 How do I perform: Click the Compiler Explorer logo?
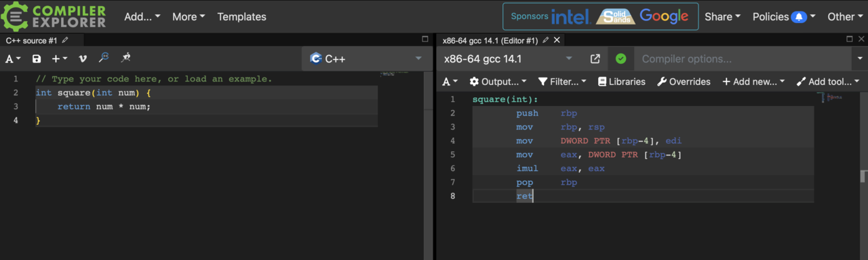[x=54, y=16]
